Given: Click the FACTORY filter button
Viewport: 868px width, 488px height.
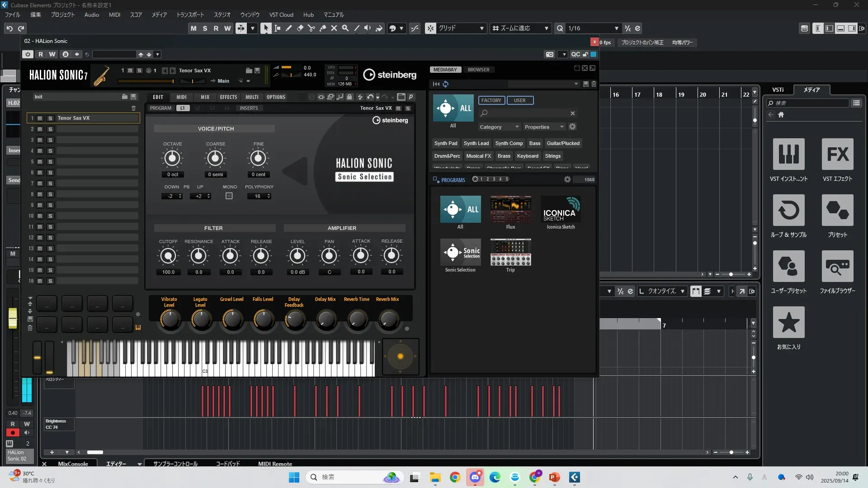Looking at the screenshot, I should click(491, 100).
